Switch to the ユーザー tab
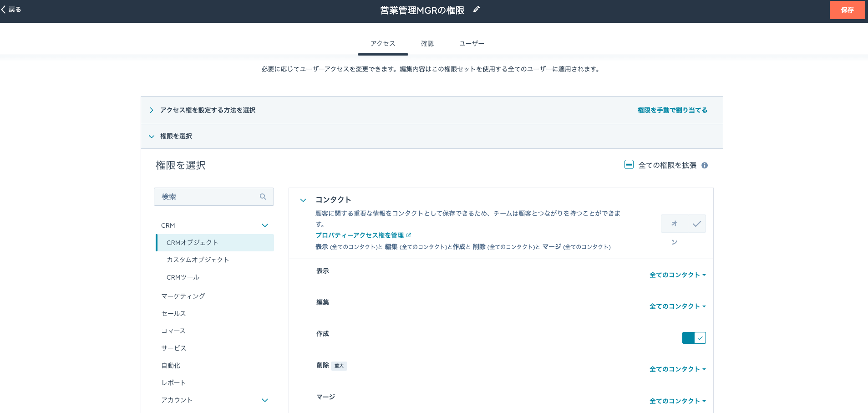This screenshot has width=868, height=413. pos(472,44)
